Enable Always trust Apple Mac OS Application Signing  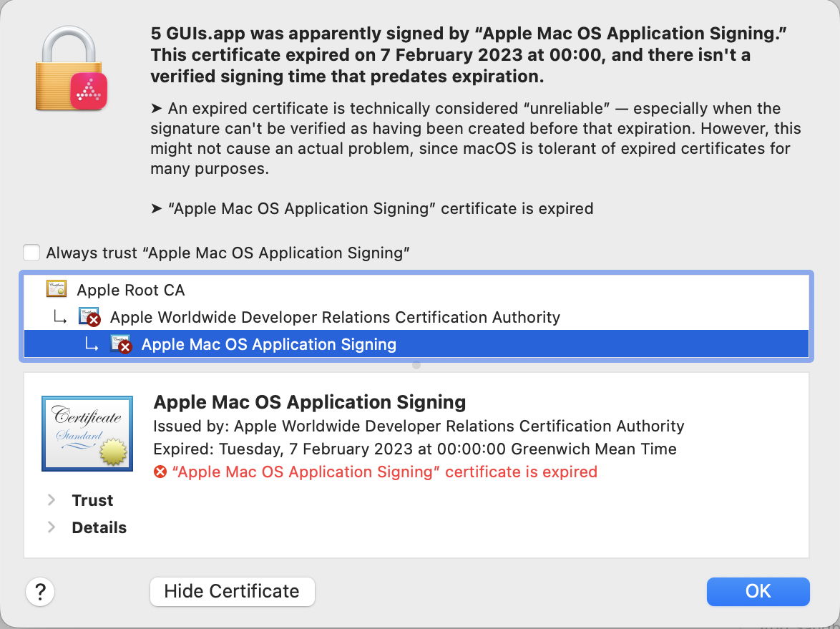31,252
